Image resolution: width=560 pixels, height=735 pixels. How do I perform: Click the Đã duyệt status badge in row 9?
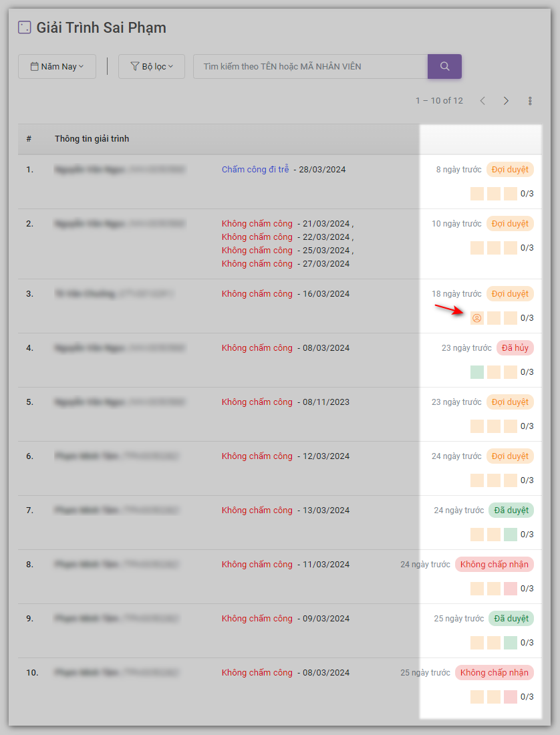pyautogui.click(x=511, y=619)
